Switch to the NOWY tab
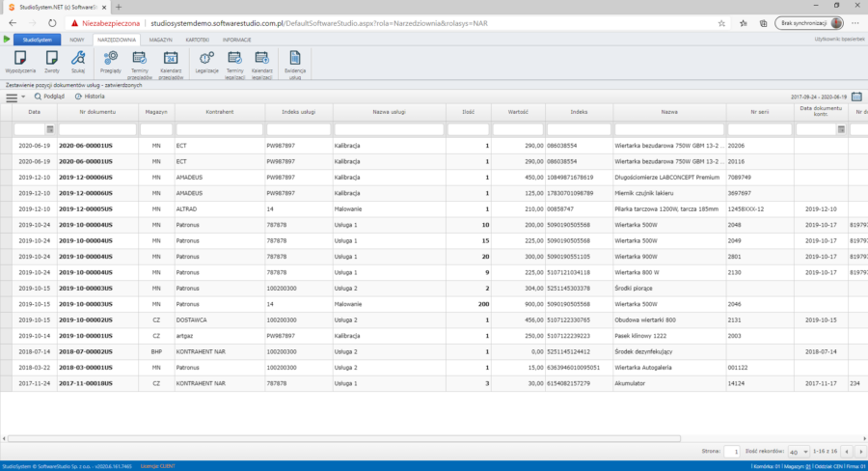This screenshot has width=868, height=471. point(77,40)
